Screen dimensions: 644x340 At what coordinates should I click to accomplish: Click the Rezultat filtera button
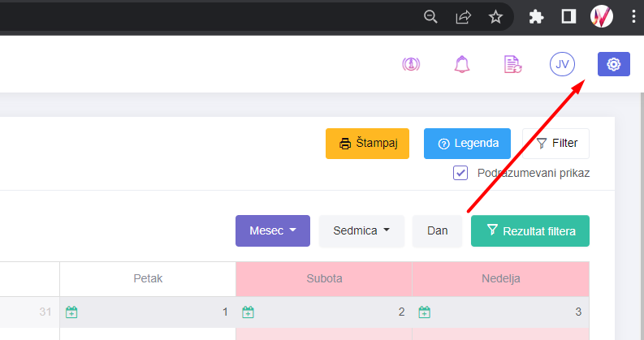pos(530,230)
